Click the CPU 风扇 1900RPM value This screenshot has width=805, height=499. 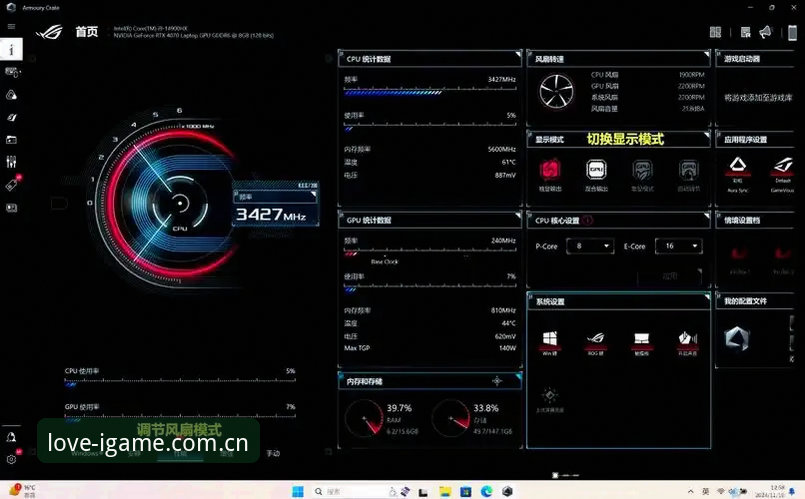pyautogui.click(x=691, y=75)
